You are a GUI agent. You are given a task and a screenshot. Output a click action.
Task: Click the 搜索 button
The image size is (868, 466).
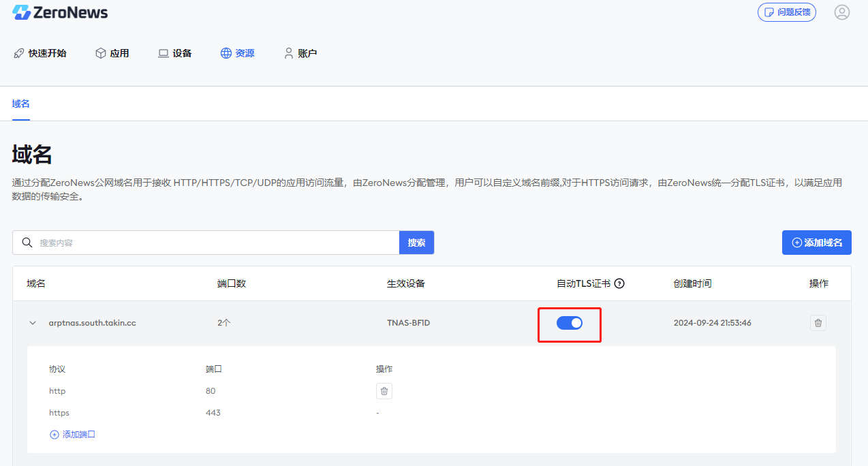(x=416, y=243)
